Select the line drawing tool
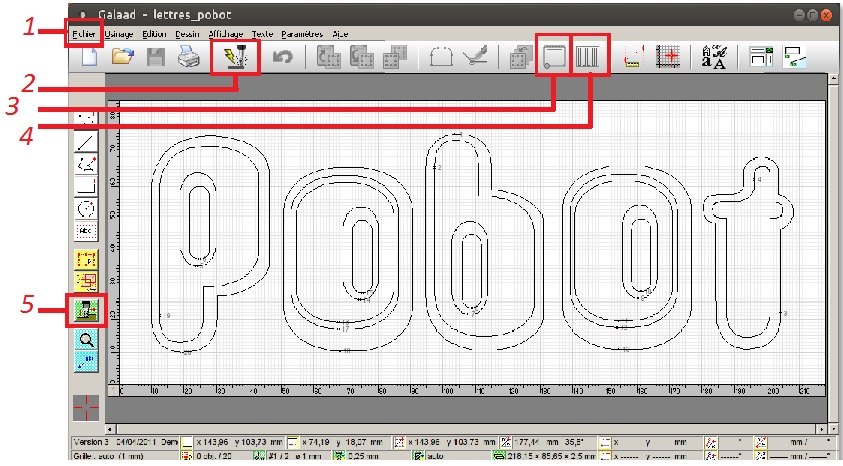843x466 pixels. pyautogui.click(x=86, y=141)
